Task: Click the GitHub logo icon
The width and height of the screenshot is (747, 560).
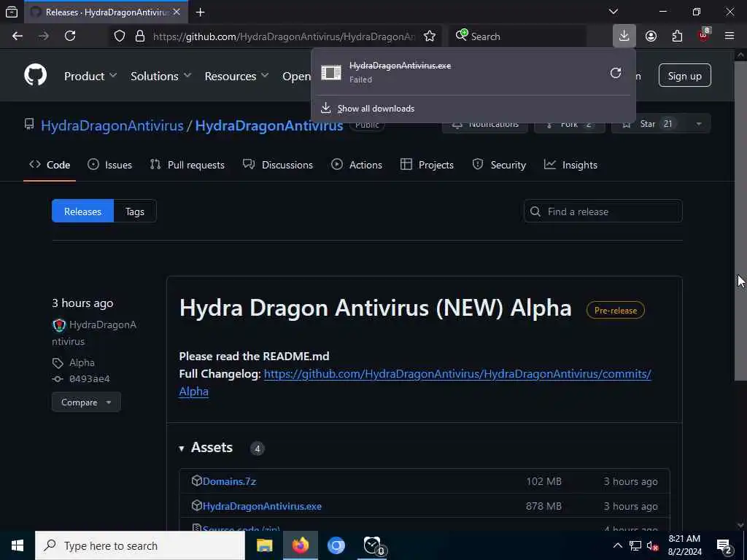Action: pyautogui.click(x=35, y=75)
